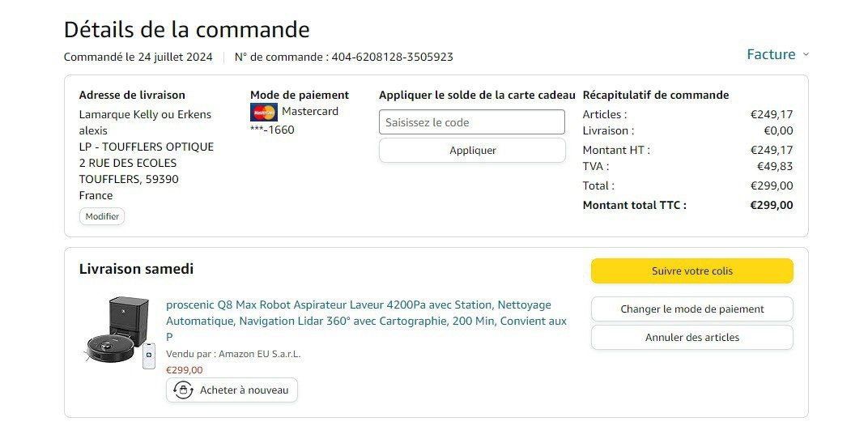Image resolution: width=868 pixels, height=426 pixels.
Task: Expand the Facture chevron arrow
Action: [805, 55]
